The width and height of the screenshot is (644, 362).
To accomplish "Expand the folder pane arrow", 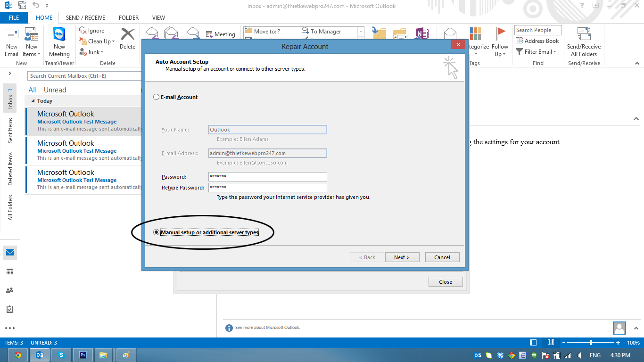I will (x=9, y=74).
